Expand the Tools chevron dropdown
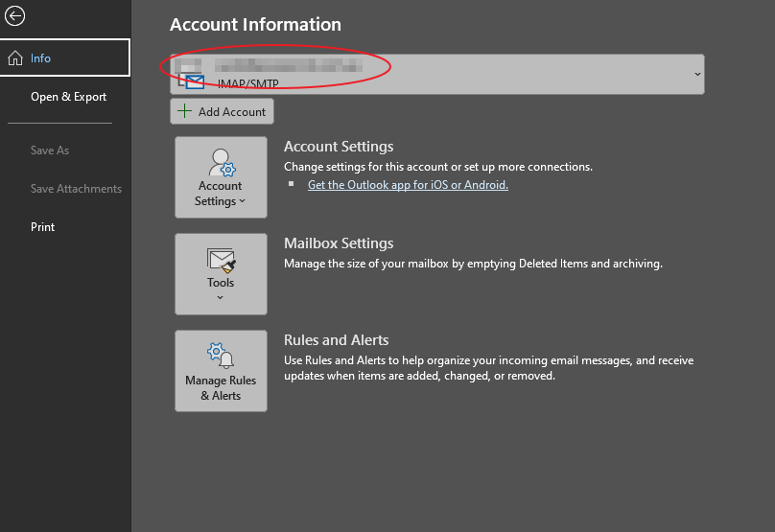Viewport: 775px width, 532px height. (x=220, y=297)
